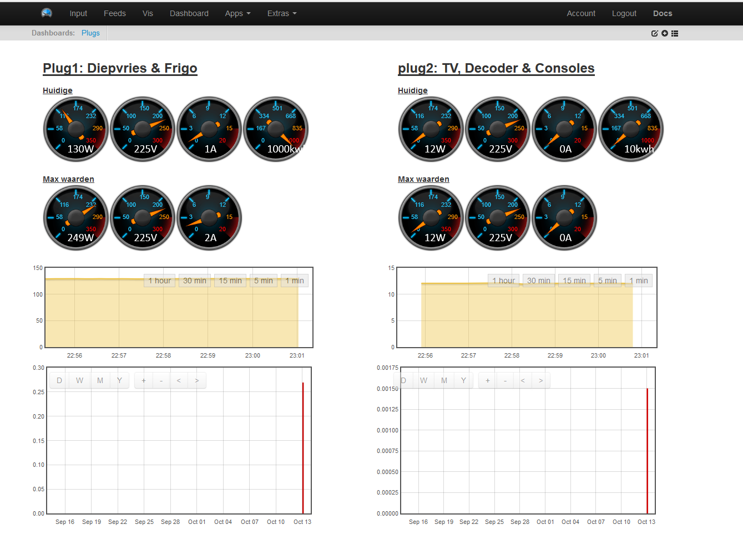Viewport: 743px width, 560px height.
Task: Pan right on Plug1 bar graph
Action: 197,380
